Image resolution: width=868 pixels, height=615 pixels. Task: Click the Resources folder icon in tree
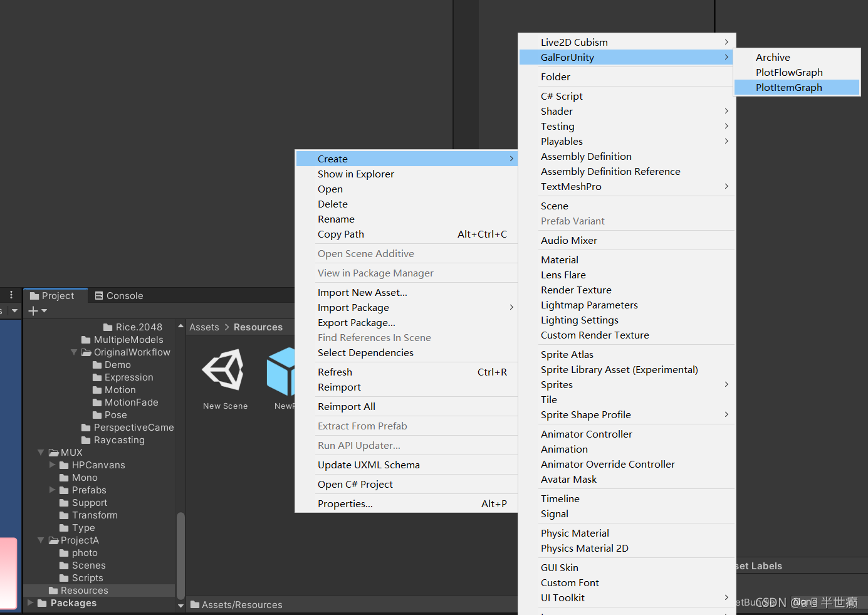53,591
